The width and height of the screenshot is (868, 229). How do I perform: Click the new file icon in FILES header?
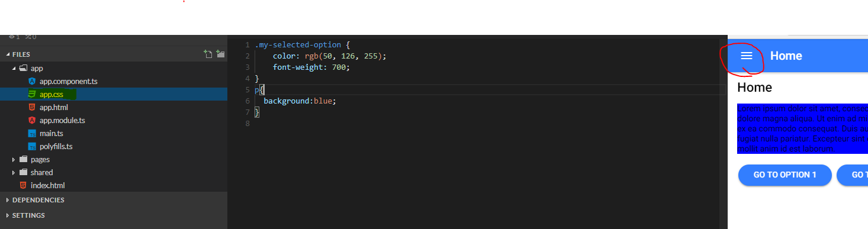pos(208,54)
